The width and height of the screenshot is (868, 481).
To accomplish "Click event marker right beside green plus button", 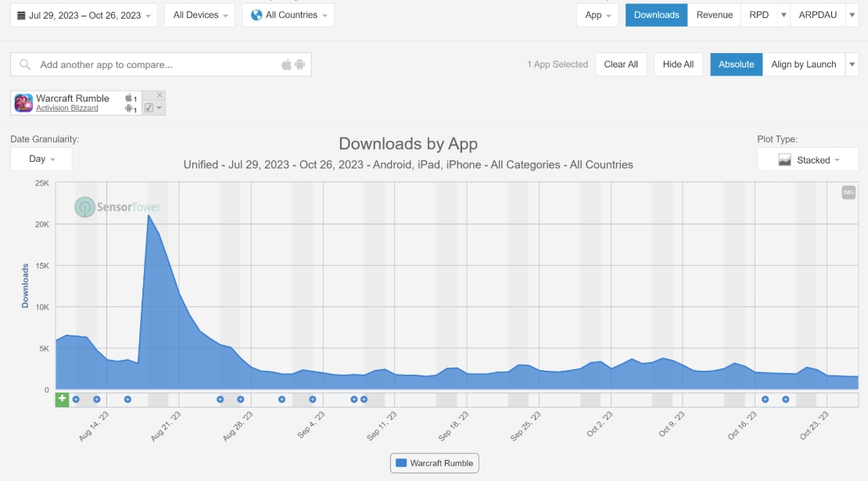I will [x=76, y=399].
